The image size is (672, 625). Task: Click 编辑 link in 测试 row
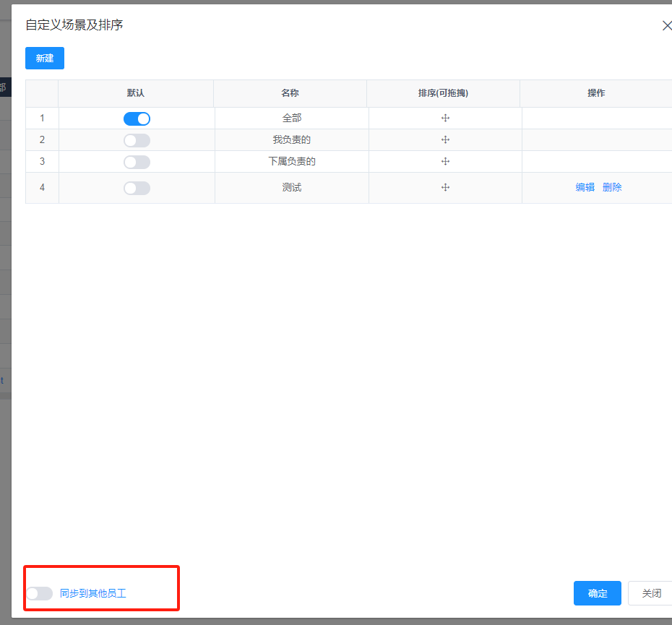585,187
